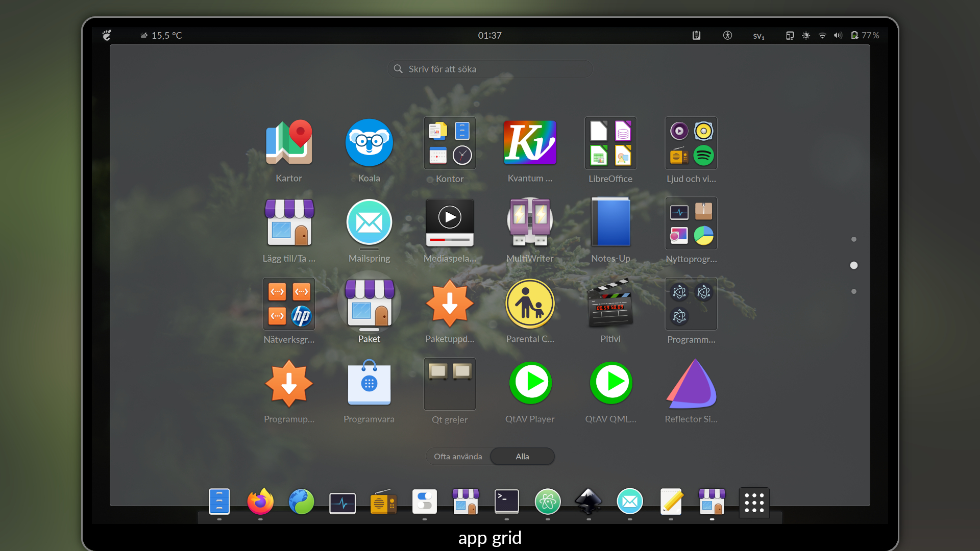Viewport: 980px width, 551px height.
Task: Open the battery 77 % system menu
Action: [865, 35]
